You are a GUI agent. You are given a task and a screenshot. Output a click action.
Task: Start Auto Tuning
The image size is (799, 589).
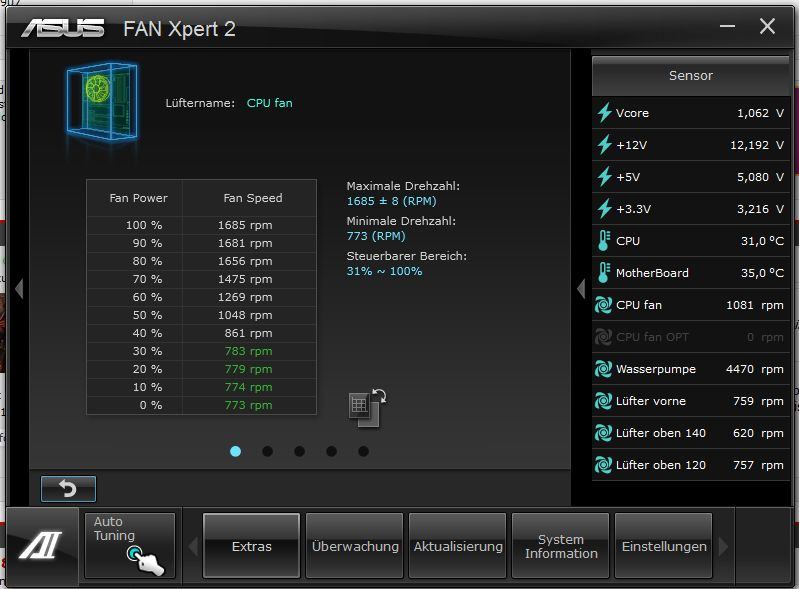point(129,545)
